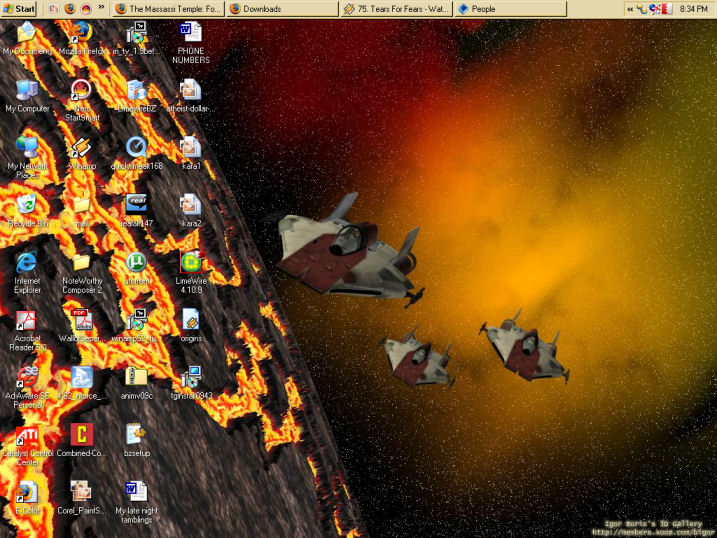
Task: Open the Recycle Bin
Action: point(27,211)
